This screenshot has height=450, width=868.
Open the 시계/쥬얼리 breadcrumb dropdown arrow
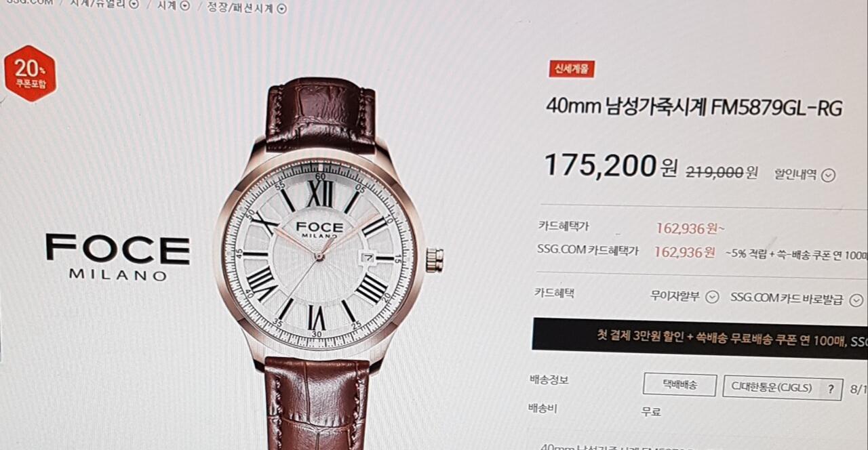click(134, 5)
